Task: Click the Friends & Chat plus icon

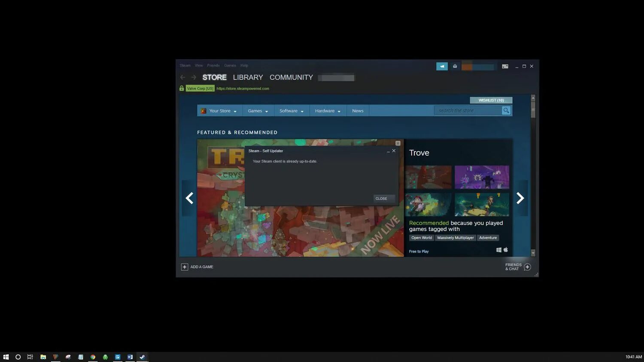Action: click(527, 267)
